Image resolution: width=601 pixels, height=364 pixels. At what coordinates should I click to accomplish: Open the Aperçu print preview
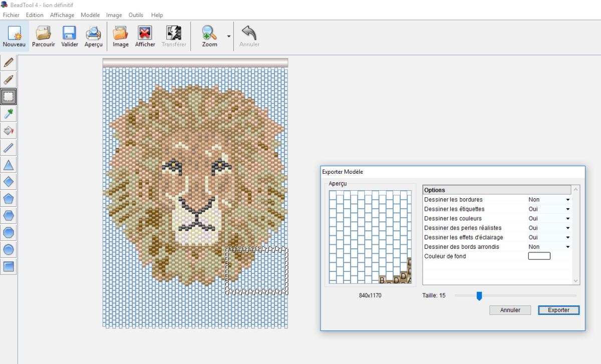click(x=94, y=36)
